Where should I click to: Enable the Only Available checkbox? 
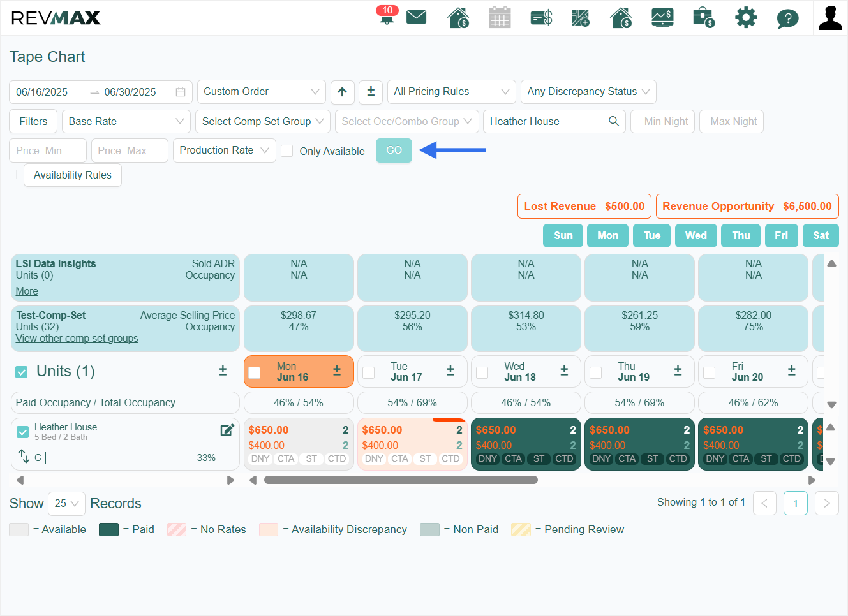[287, 150]
